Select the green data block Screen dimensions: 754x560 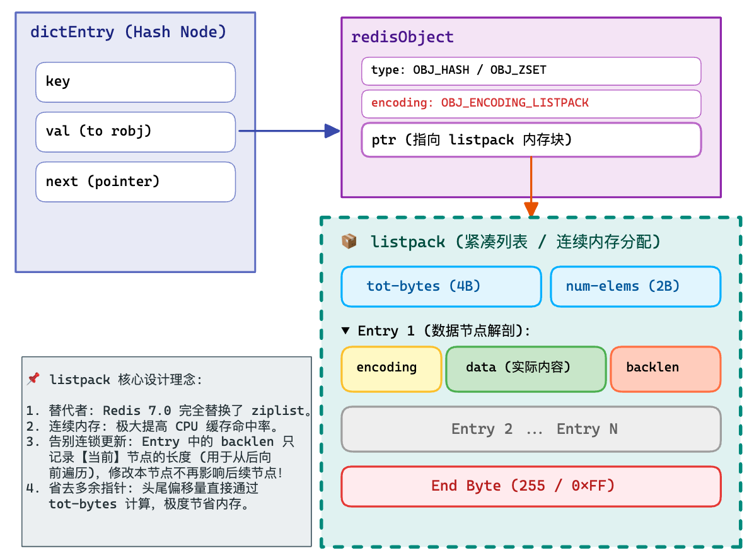tap(525, 368)
